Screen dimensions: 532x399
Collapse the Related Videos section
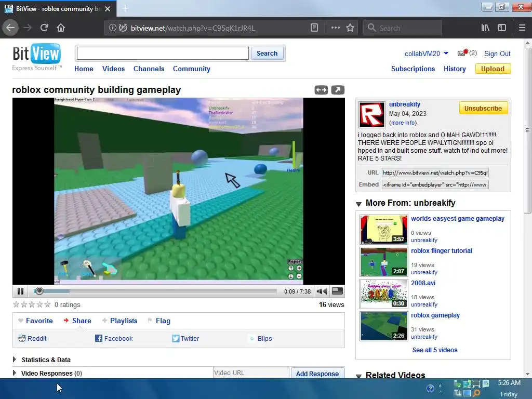[x=358, y=376]
